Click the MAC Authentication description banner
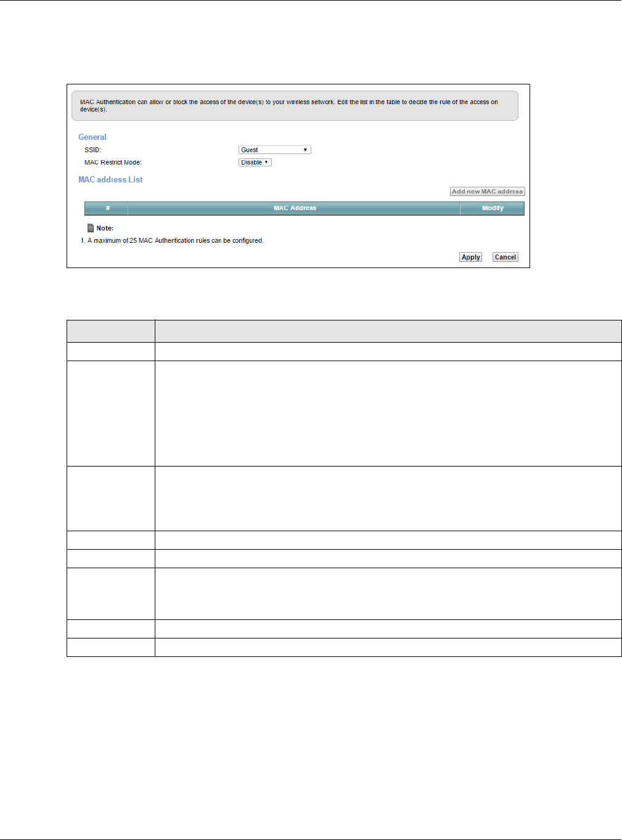The image size is (622, 840). (x=295, y=105)
